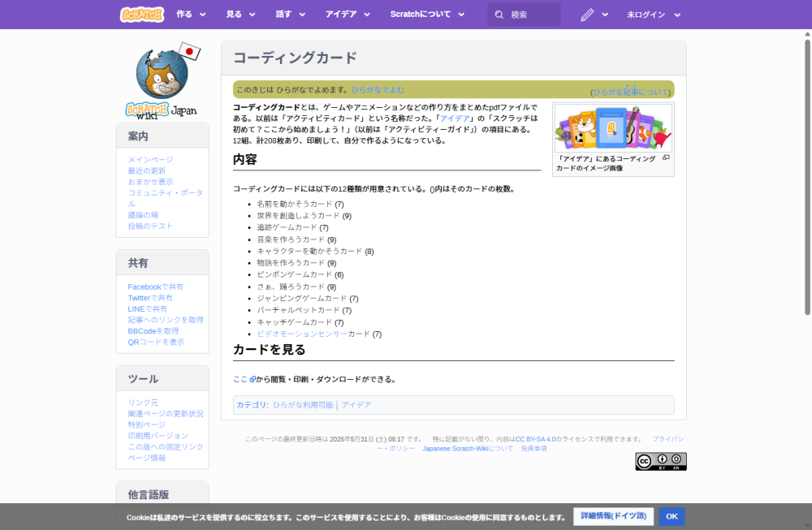Click the list item ジャンピングゲームカード (7)
Screen dimensions: 812x530
coord(308,299)
